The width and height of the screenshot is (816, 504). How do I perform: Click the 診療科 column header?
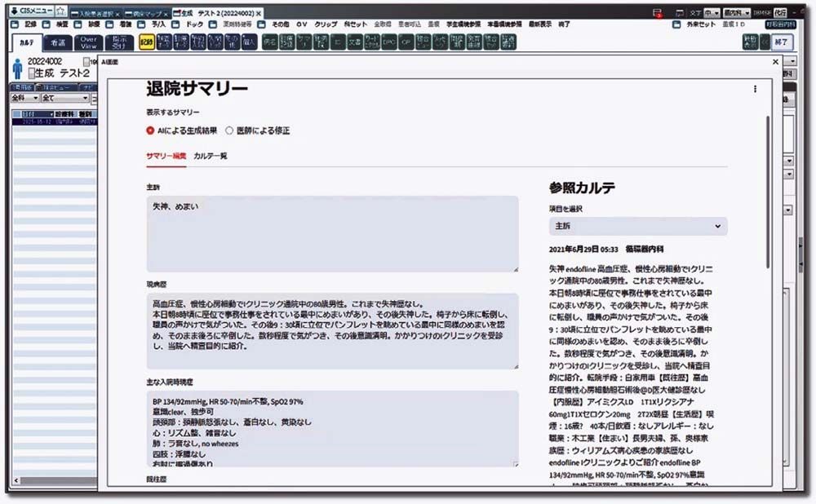coord(65,114)
